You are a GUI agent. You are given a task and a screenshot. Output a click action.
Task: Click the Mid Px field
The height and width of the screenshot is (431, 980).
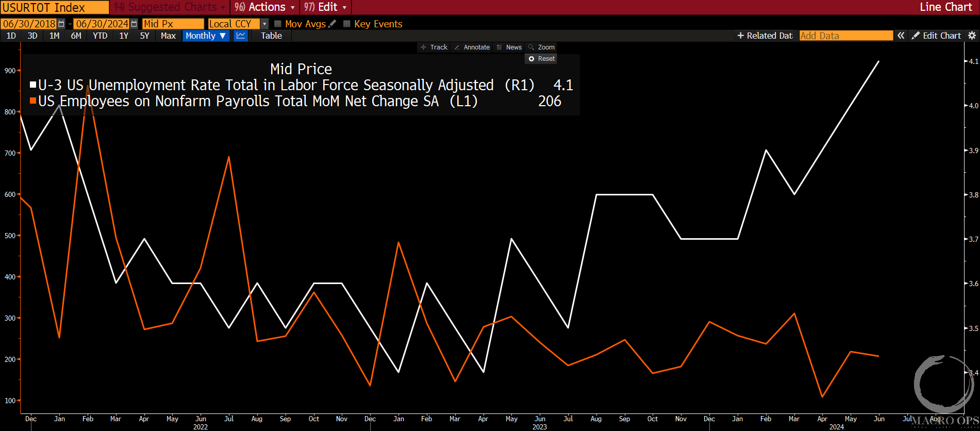pyautogui.click(x=173, y=24)
